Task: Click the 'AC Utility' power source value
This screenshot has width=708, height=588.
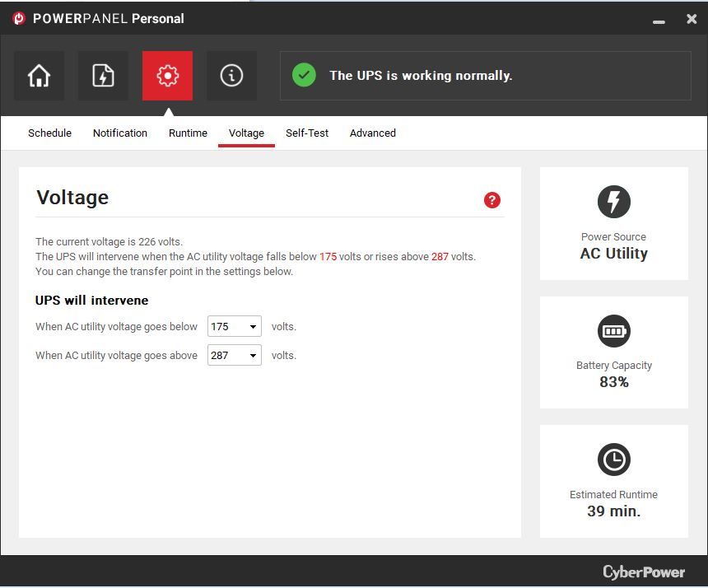Action: [613, 254]
